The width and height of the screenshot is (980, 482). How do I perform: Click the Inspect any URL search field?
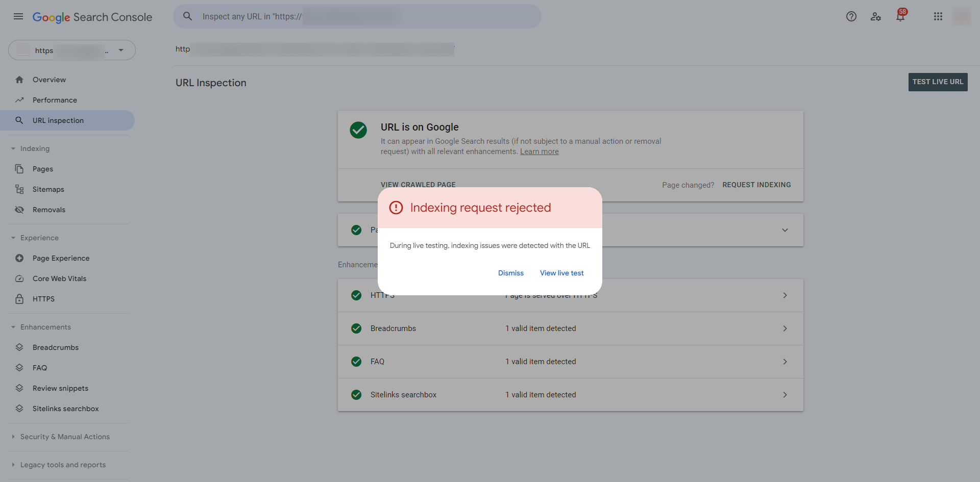(x=357, y=16)
